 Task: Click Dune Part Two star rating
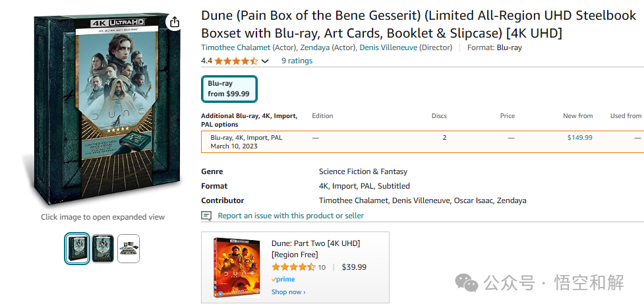(293, 267)
